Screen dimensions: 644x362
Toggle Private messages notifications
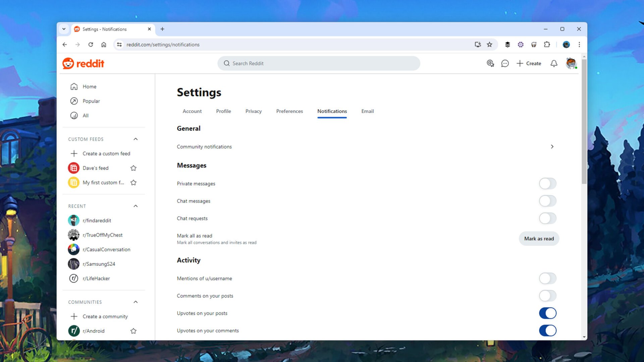pos(548,184)
